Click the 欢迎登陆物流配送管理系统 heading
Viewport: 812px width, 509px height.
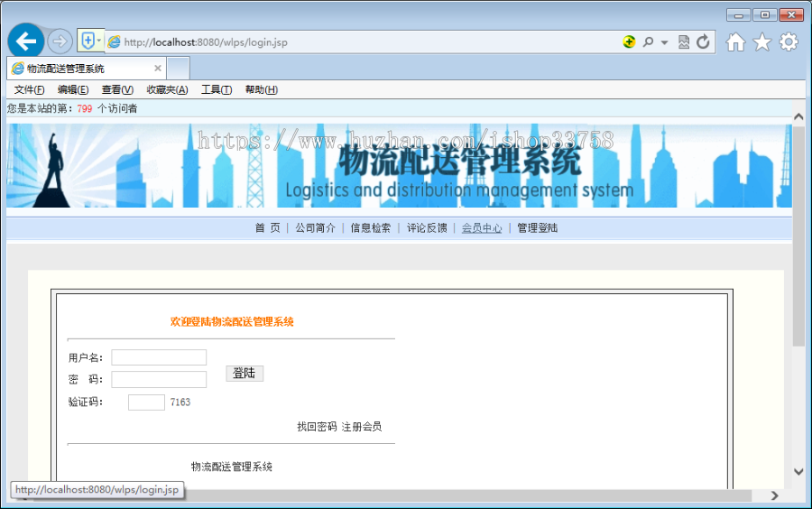pyautogui.click(x=232, y=322)
